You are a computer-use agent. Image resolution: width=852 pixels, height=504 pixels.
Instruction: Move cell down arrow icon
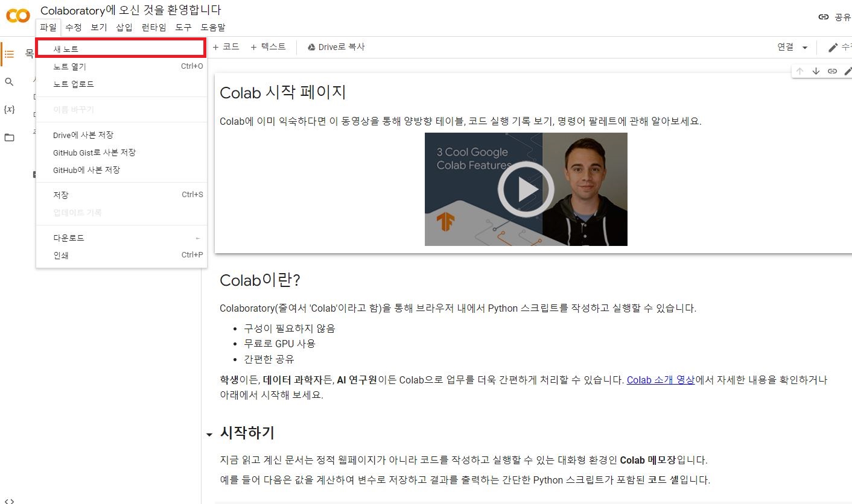coord(816,71)
